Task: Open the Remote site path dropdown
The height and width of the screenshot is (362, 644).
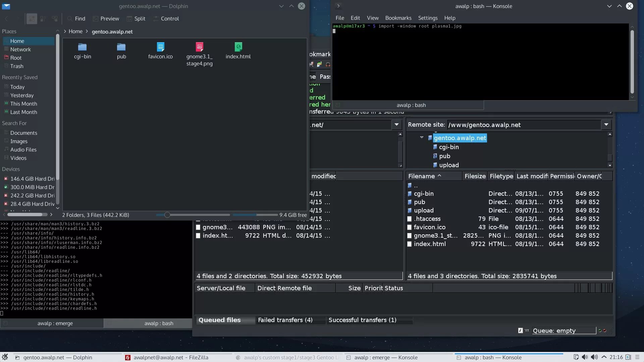Action: click(x=606, y=125)
